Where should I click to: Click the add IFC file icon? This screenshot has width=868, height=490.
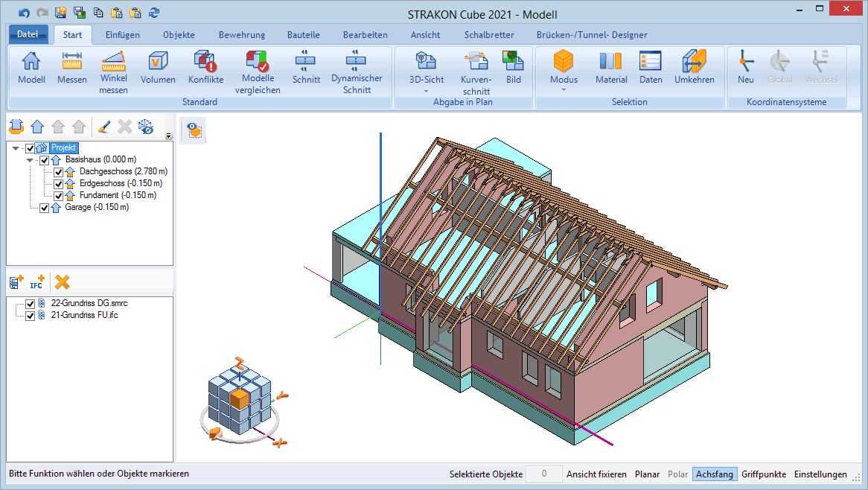pyautogui.click(x=37, y=281)
